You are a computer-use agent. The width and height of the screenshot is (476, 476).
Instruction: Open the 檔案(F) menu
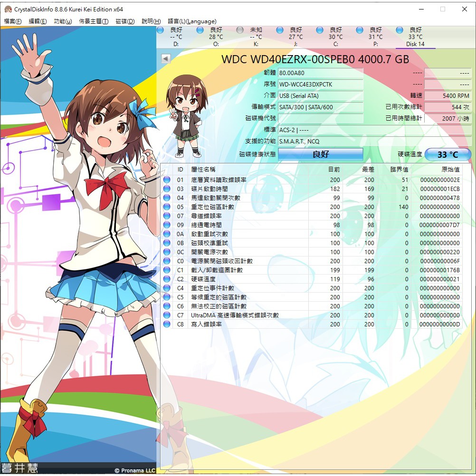tap(13, 21)
